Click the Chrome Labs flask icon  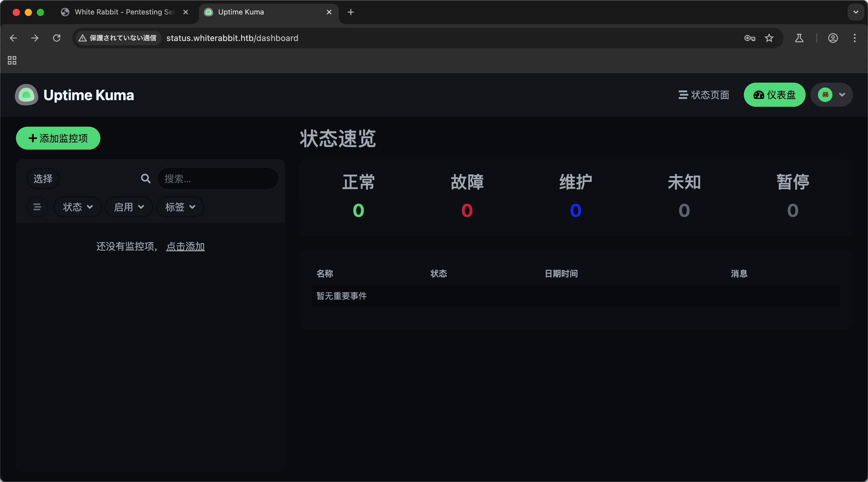point(799,38)
